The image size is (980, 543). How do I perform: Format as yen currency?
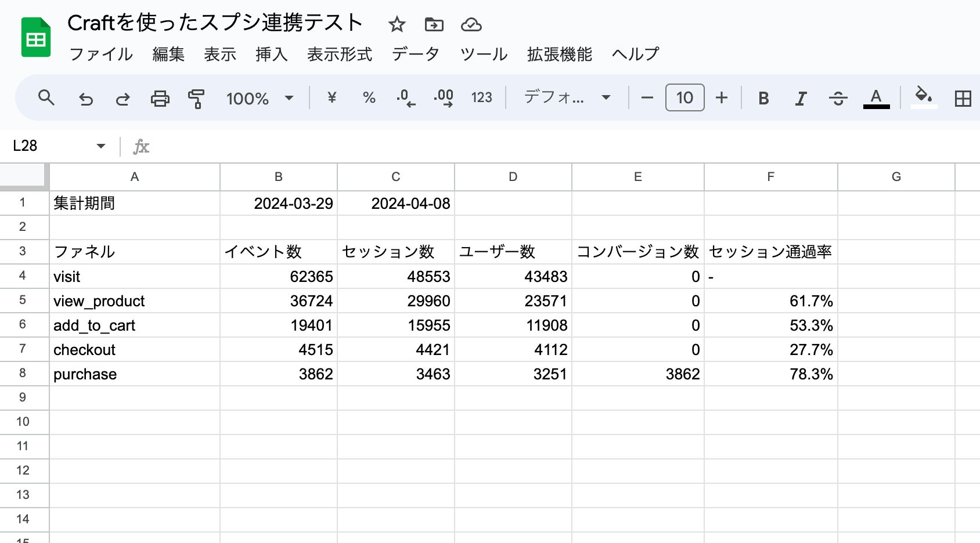point(332,97)
